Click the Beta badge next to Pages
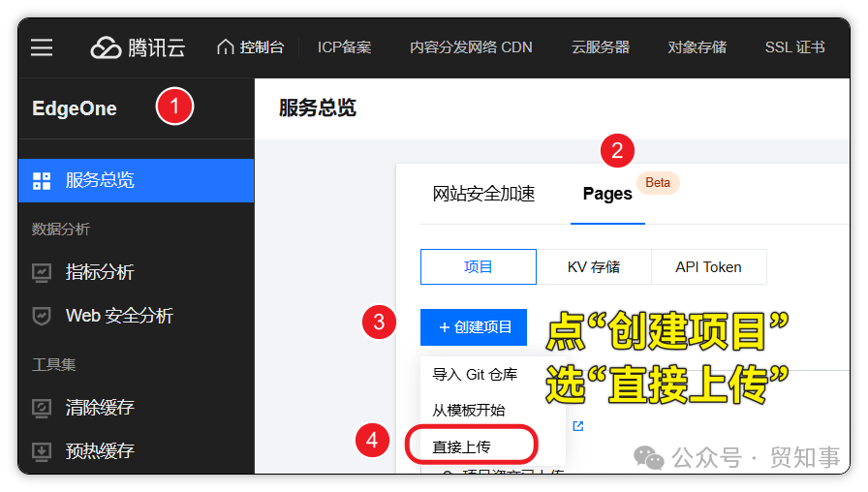 point(658,183)
